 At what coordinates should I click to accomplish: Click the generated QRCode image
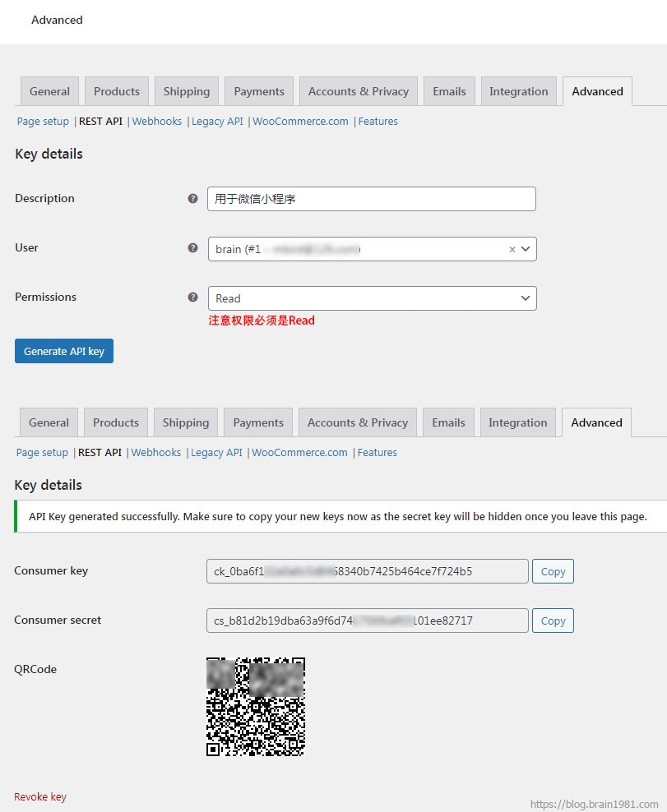[x=255, y=705]
